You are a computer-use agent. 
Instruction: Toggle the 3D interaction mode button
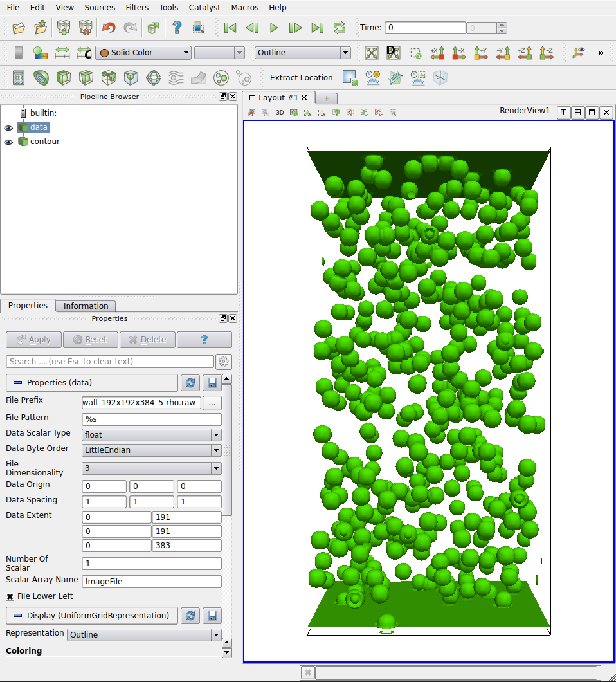coord(280,113)
